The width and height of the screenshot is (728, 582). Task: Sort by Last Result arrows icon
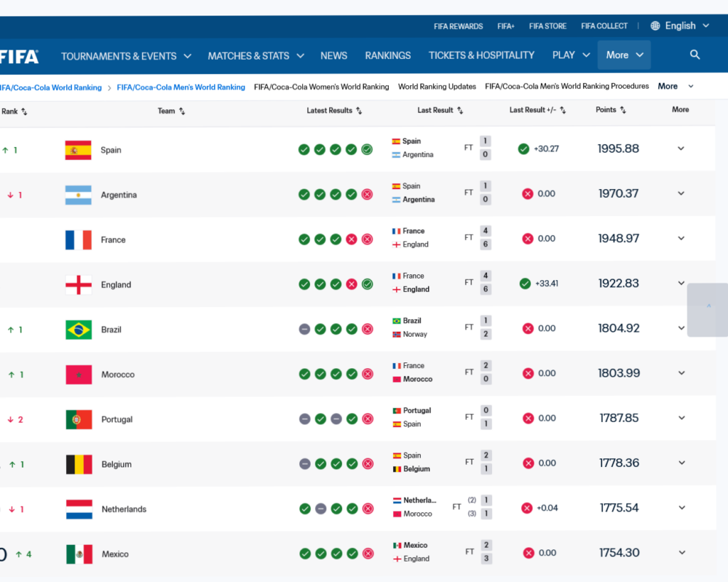tap(460, 110)
